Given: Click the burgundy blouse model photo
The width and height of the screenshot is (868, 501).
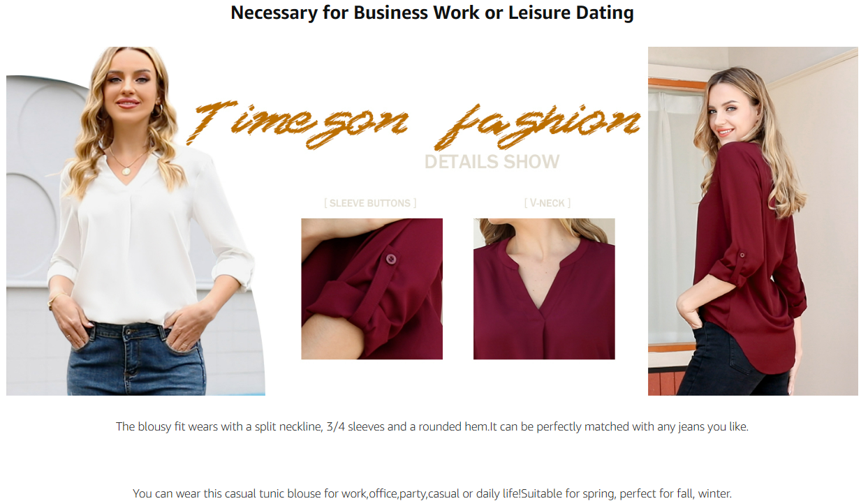Looking at the screenshot, I should 753,221.
